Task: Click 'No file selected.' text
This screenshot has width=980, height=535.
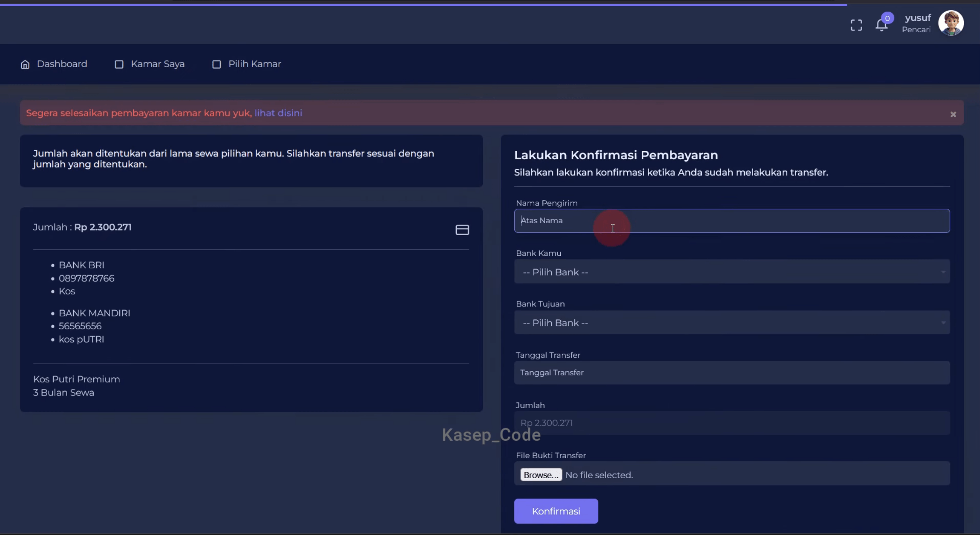Action: (599, 475)
